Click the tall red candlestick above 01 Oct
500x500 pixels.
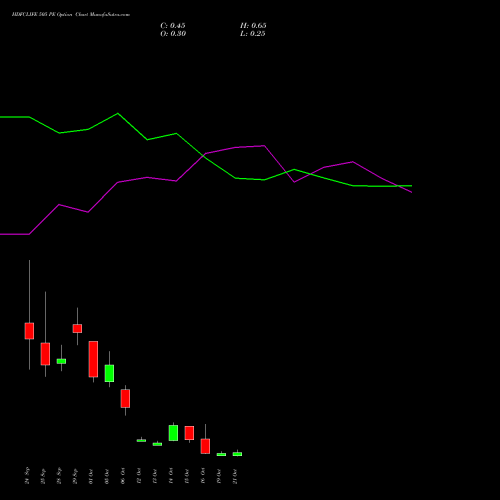93,359
